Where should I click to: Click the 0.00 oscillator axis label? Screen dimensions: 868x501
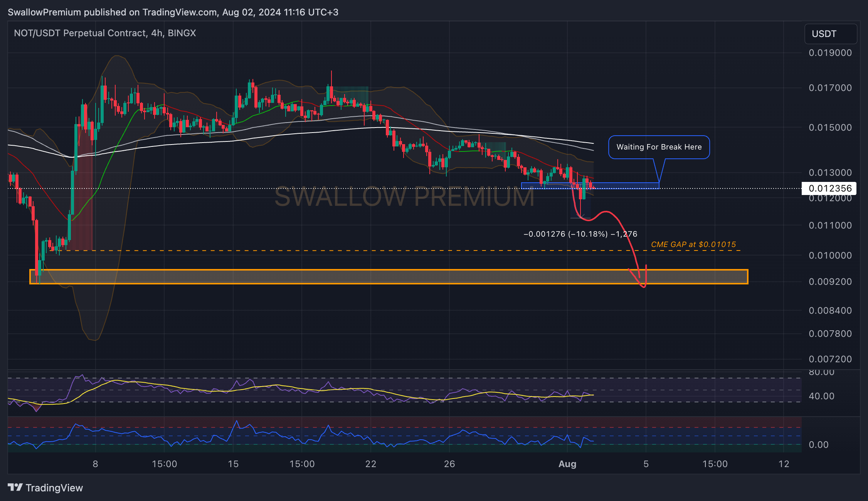819,445
